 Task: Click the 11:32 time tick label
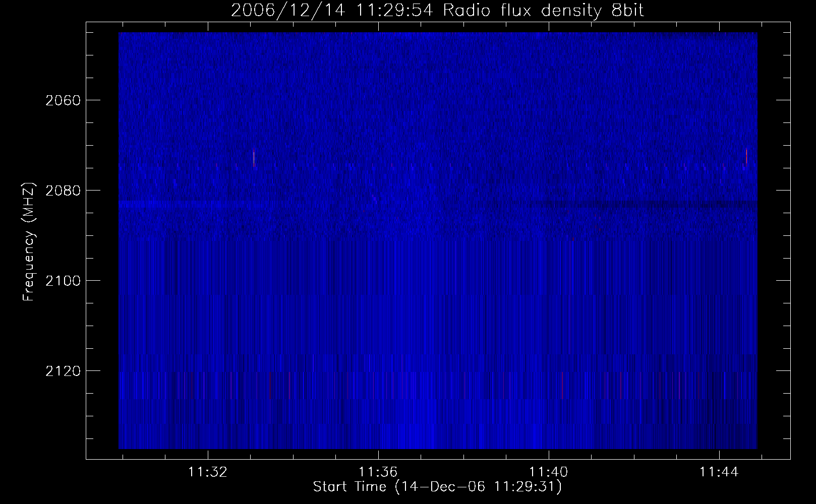[x=207, y=472]
